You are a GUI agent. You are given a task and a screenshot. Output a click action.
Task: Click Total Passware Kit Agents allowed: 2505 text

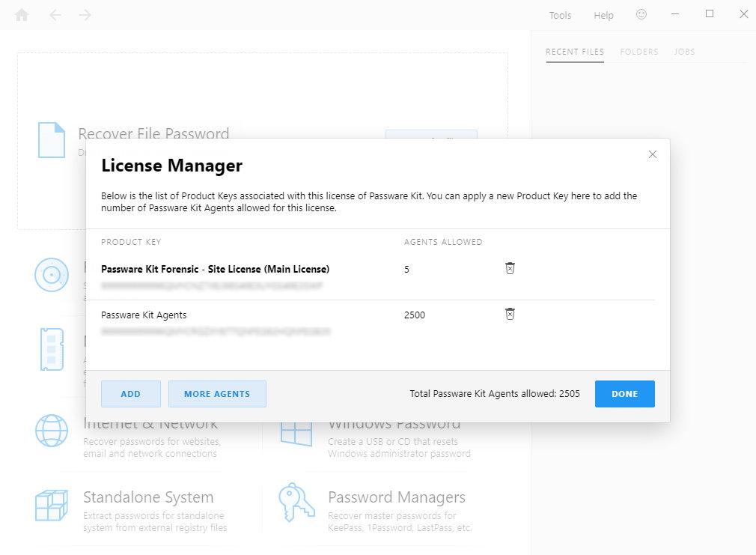pos(495,394)
